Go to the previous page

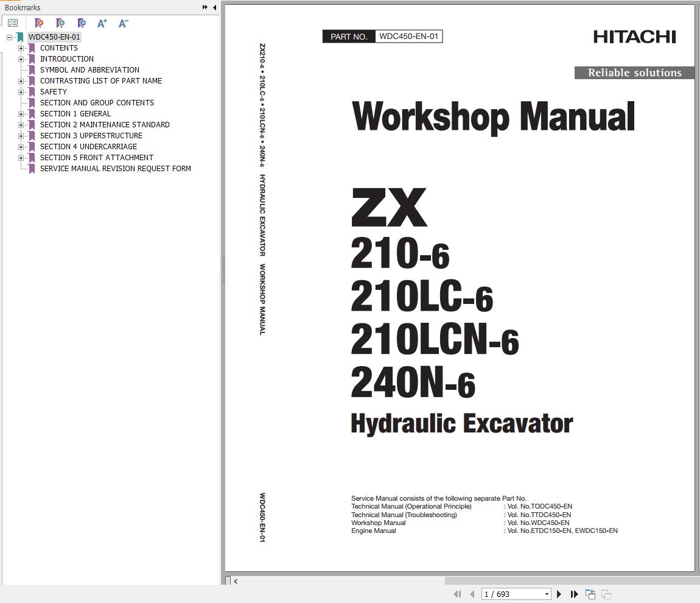[x=472, y=594]
